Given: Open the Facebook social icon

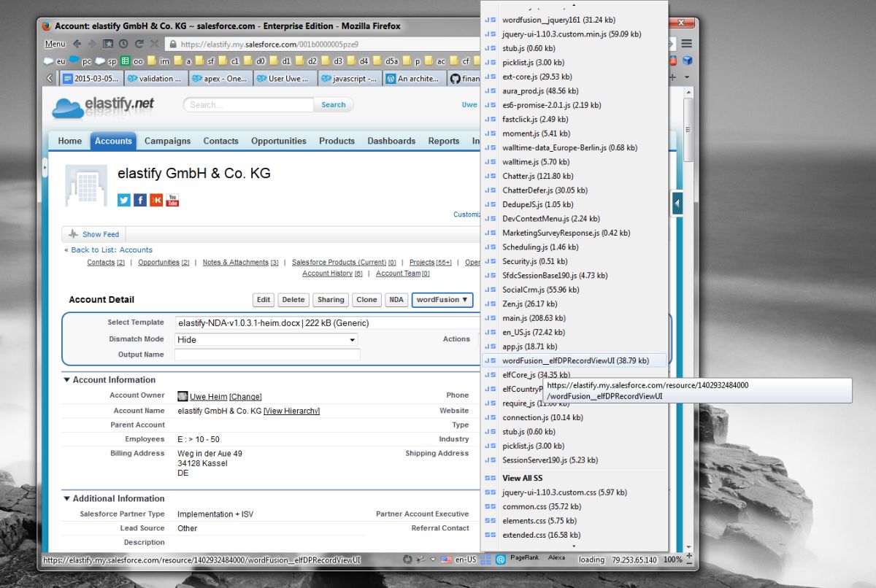Looking at the screenshot, I should (x=140, y=200).
